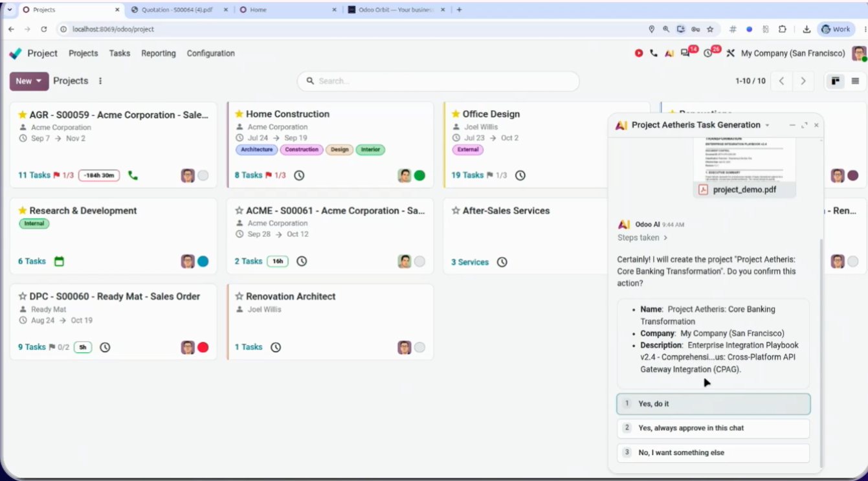Click the red recording icon in the top bar
The width and height of the screenshot is (868, 481).
(639, 54)
